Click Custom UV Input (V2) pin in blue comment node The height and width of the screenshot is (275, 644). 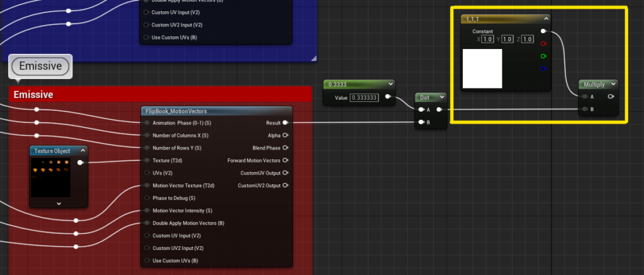tap(146, 13)
